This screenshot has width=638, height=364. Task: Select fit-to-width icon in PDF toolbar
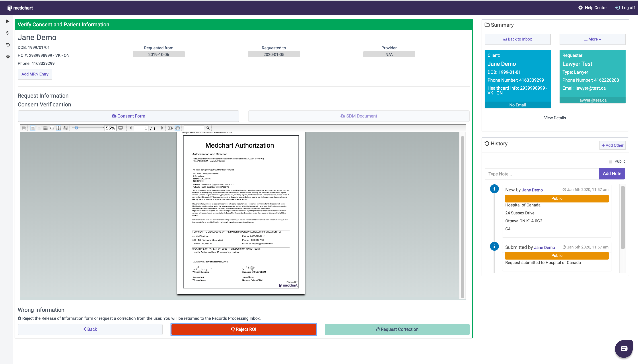point(52,128)
